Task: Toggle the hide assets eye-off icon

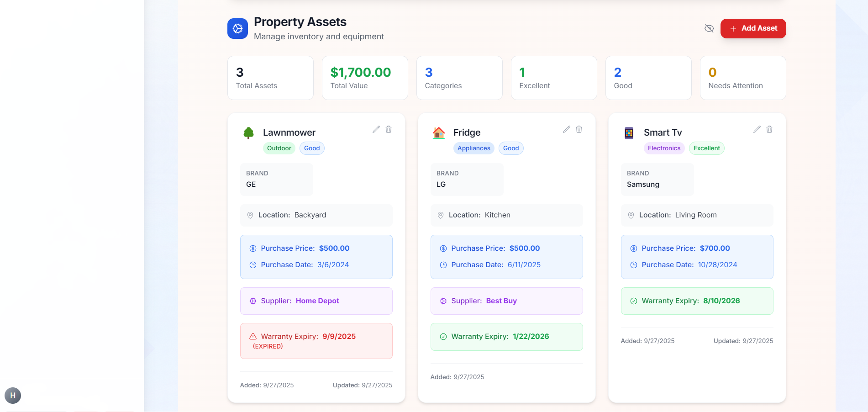Action: point(709,28)
